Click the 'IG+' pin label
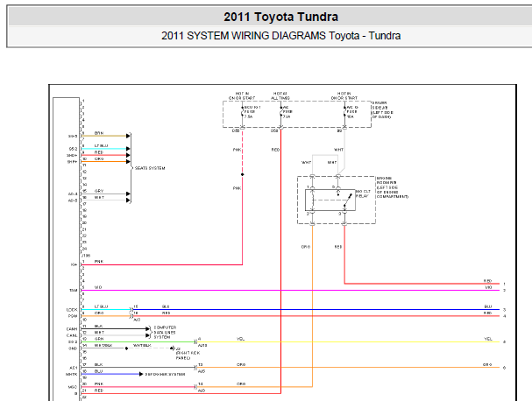This screenshot has width=532, height=401. (74, 264)
